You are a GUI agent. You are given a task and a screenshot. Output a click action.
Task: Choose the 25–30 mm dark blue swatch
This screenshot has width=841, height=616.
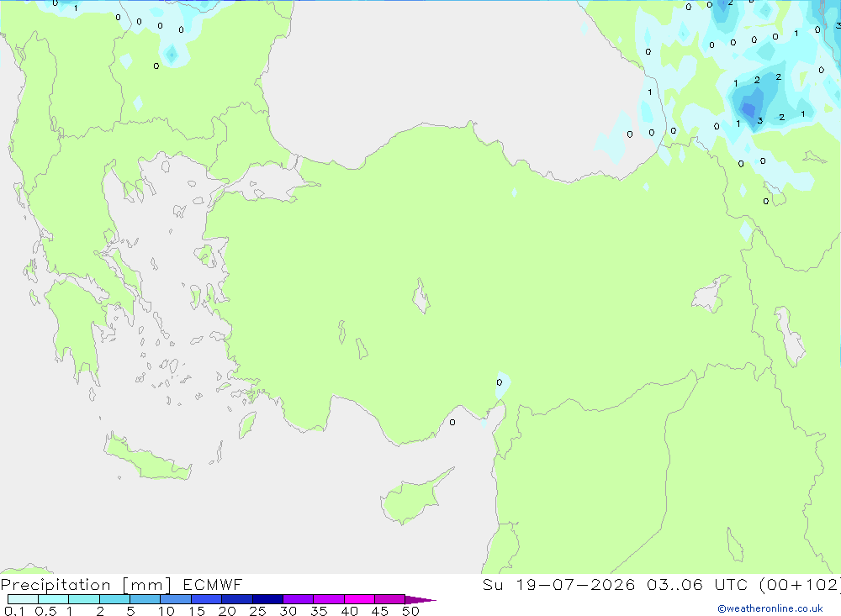(x=267, y=599)
